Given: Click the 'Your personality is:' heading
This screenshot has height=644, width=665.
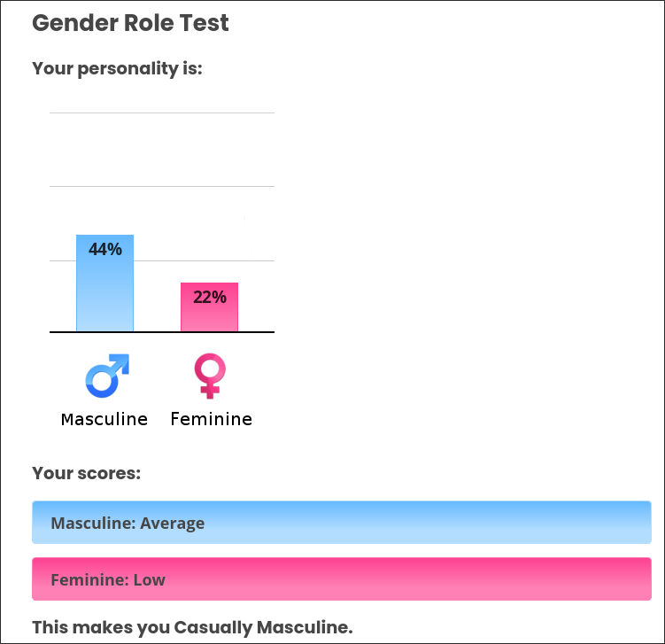Looking at the screenshot, I should (x=117, y=68).
